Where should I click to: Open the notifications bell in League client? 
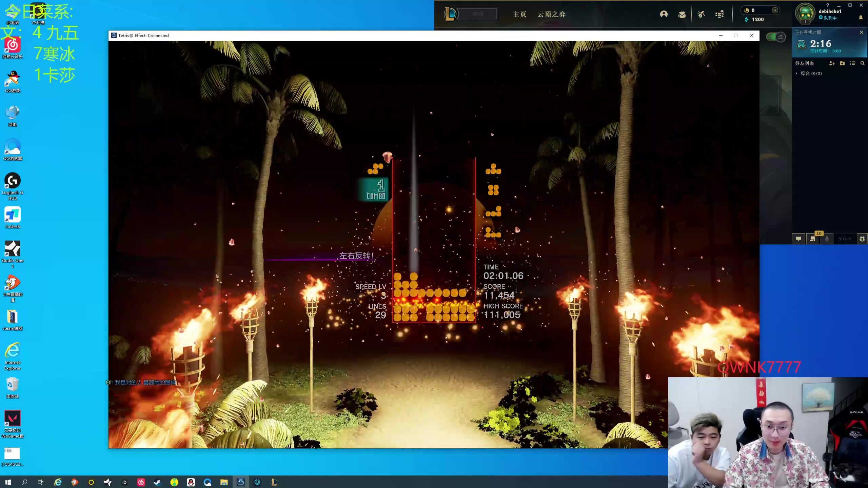tap(861, 18)
